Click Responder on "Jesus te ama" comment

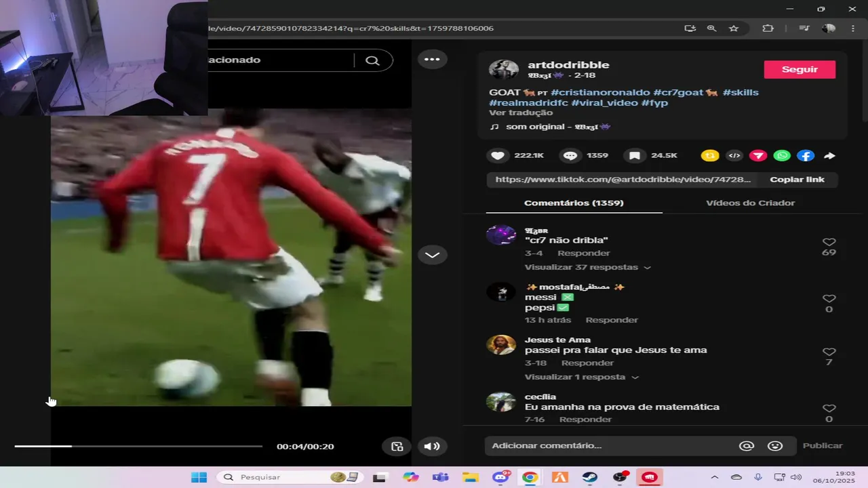(587, 363)
